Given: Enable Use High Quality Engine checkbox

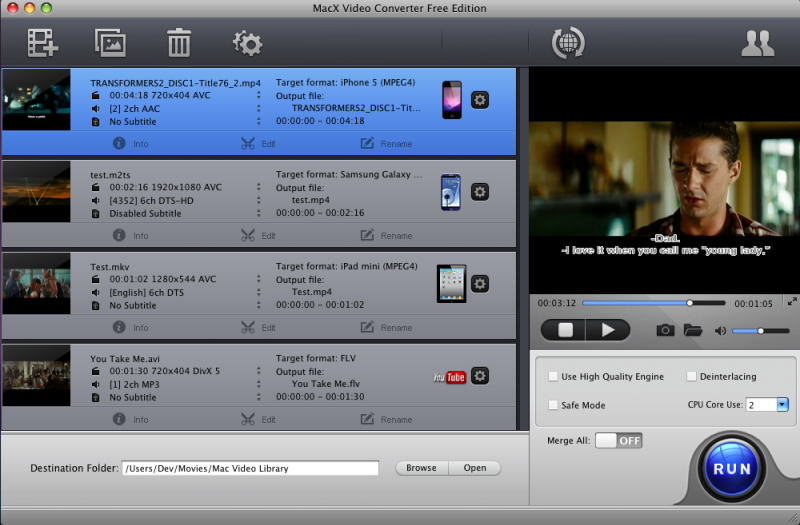Looking at the screenshot, I should (x=553, y=377).
